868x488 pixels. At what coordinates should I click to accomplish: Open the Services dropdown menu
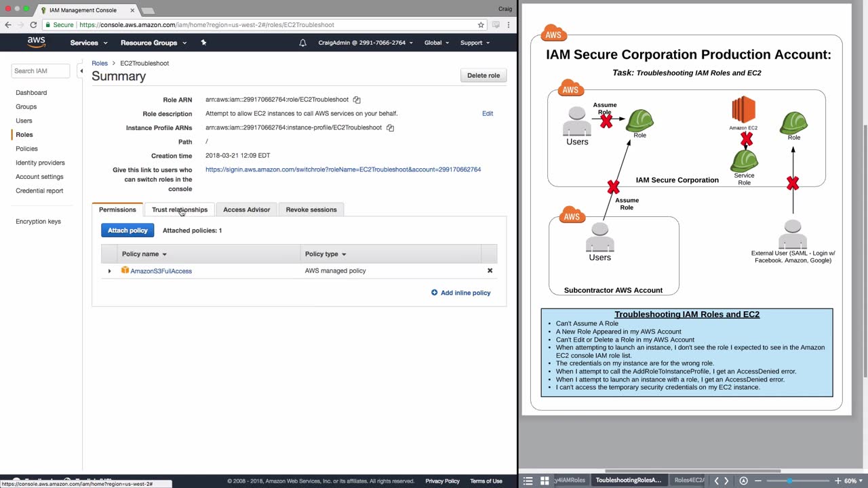point(89,43)
